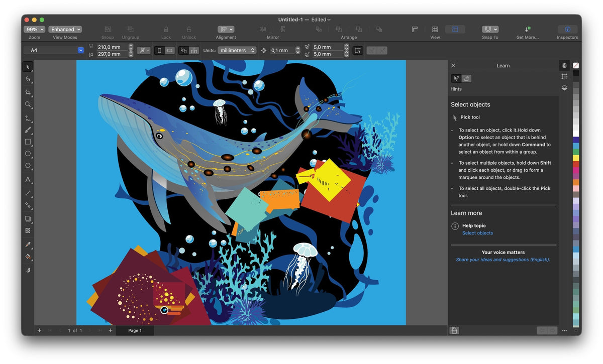This screenshot has width=603, height=364.
Task: Open the Properties inspector icon
Action: (x=565, y=76)
